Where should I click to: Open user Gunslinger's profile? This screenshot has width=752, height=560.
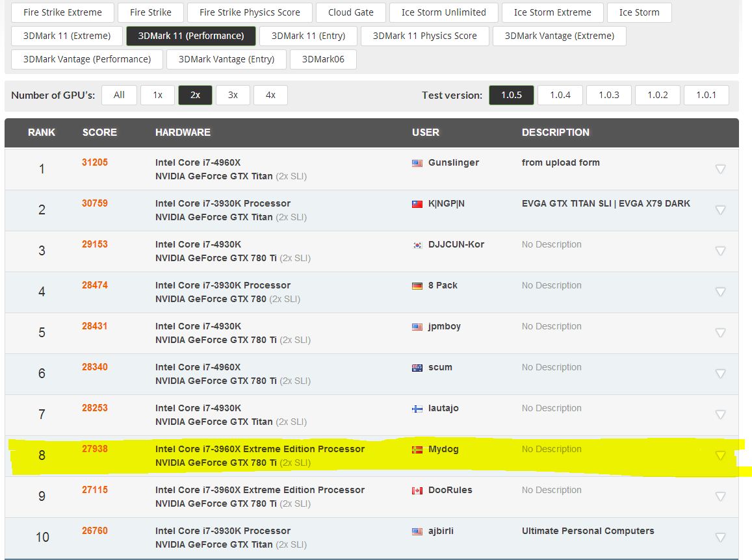pyautogui.click(x=454, y=162)
